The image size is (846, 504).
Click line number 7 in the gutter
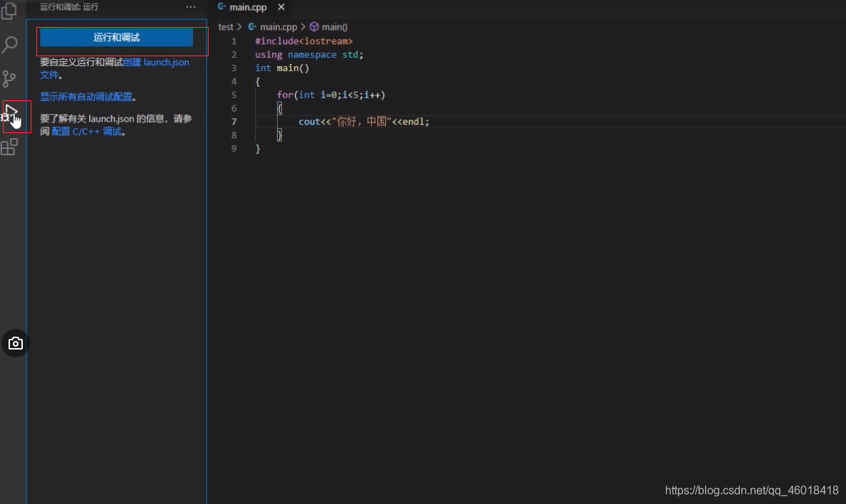[x=234, y=122]
